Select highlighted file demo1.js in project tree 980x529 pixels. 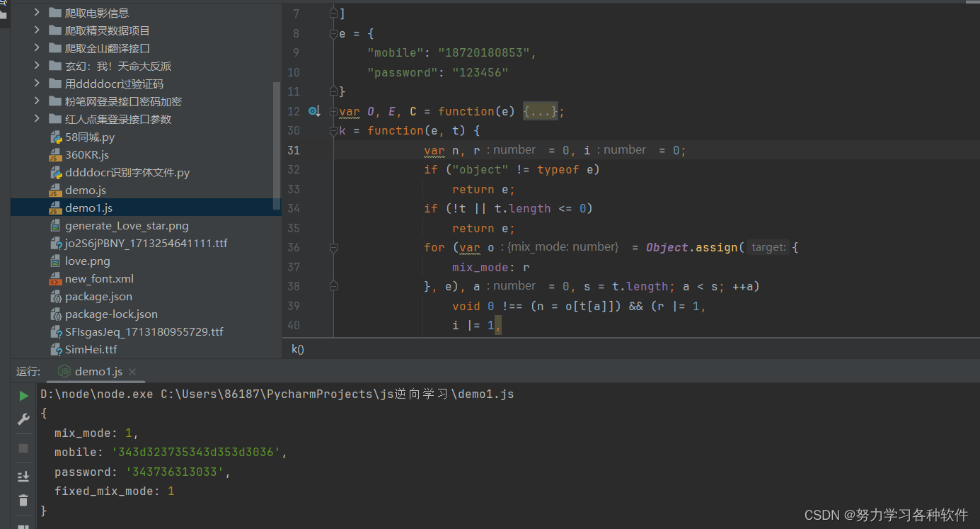tap(88, 208)
